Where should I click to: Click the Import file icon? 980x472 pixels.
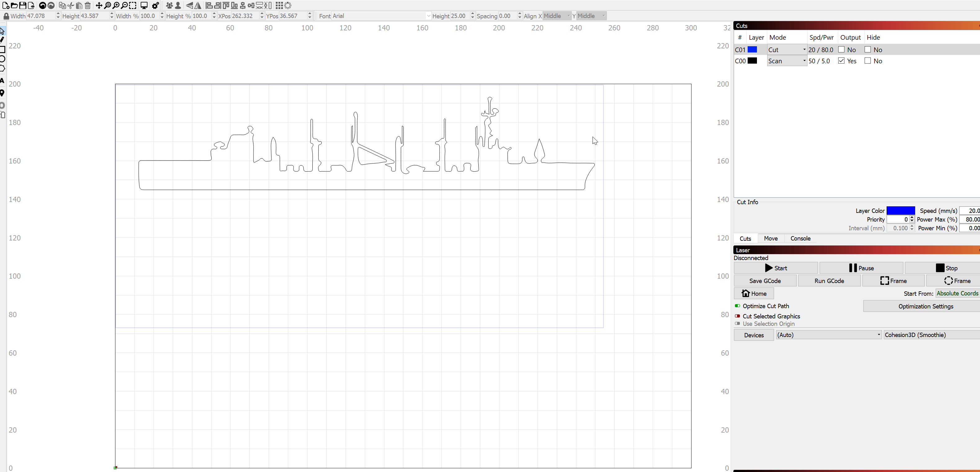(x=31, y=5)
